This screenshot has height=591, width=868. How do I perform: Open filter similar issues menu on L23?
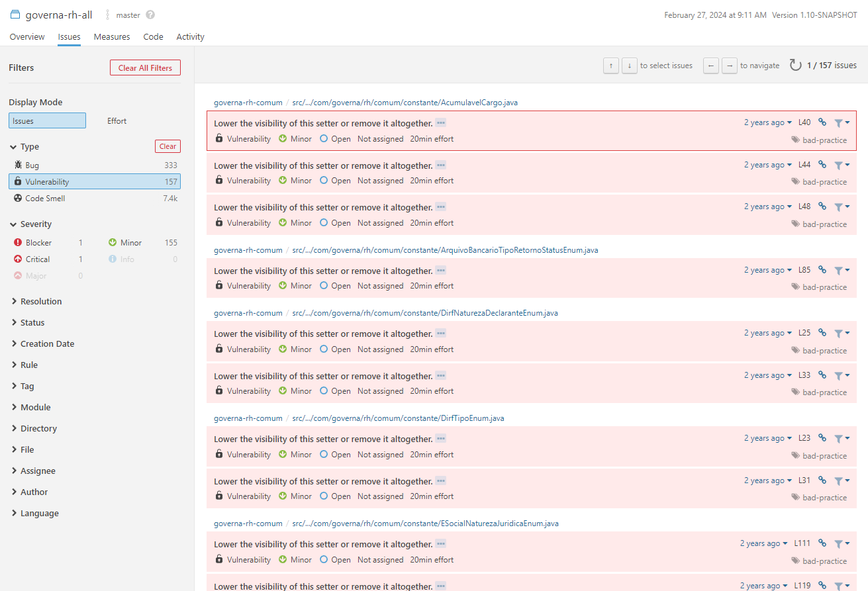coord(842,438)
